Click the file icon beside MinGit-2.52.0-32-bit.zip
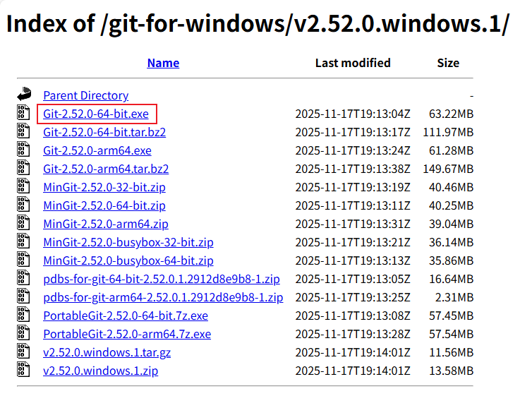The image size is (532, 408). [x=25, y=186]
